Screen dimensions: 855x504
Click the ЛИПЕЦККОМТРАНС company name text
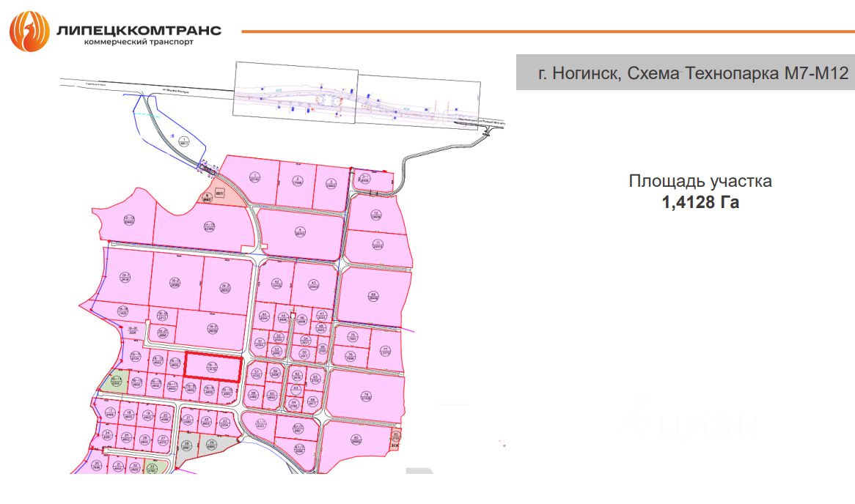coord(139,30)
